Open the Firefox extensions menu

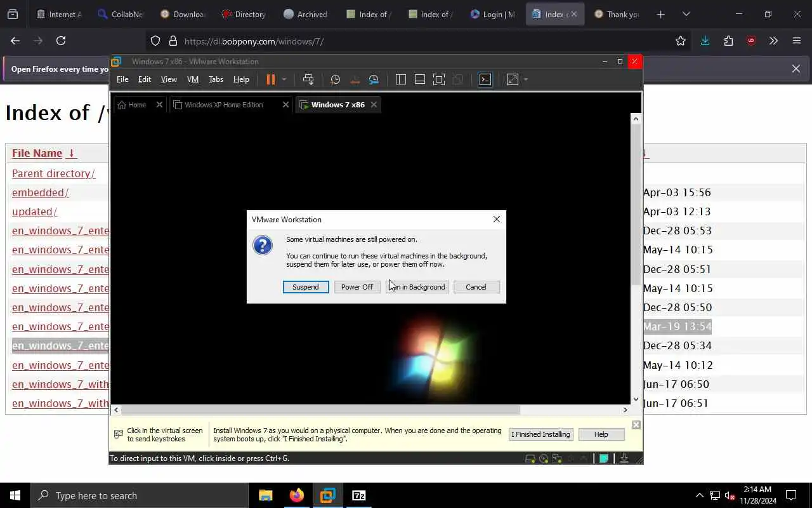(728, 41)
